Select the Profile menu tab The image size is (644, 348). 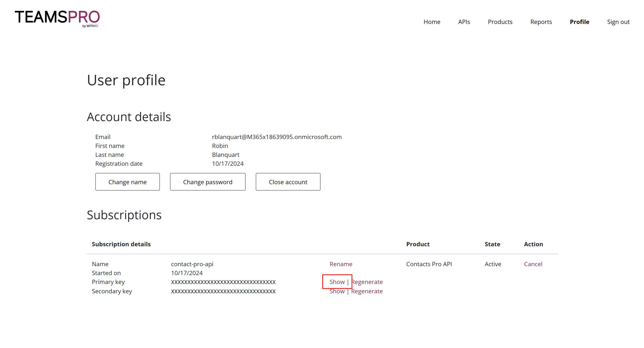[580, 21]
